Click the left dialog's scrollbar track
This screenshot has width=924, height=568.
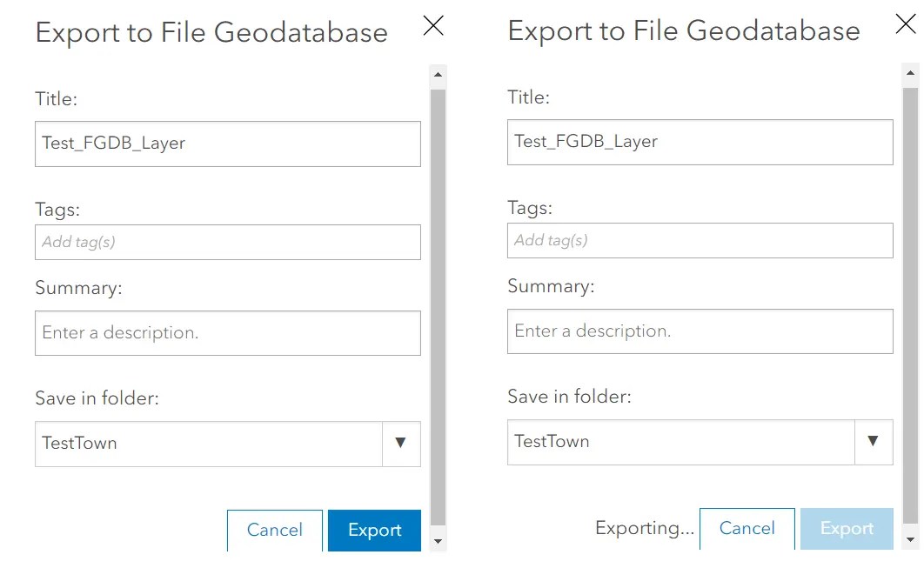coord(438,304)
